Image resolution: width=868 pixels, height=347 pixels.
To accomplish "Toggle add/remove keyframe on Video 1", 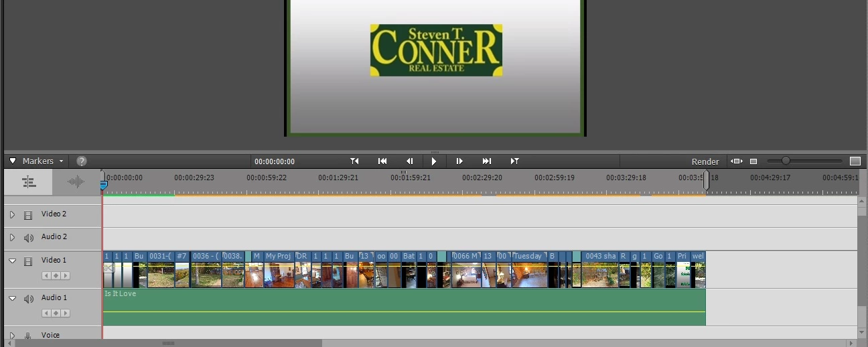I will 56,276.
